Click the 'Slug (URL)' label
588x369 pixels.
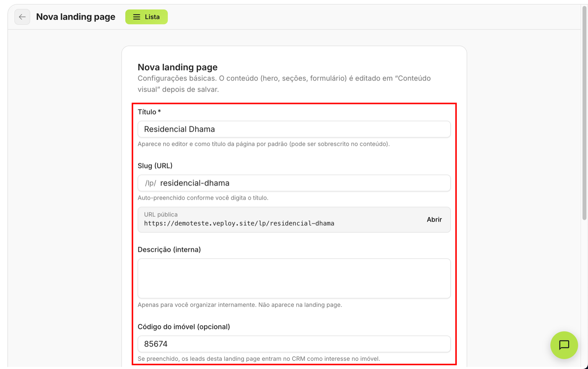click(x=155, y=166)
